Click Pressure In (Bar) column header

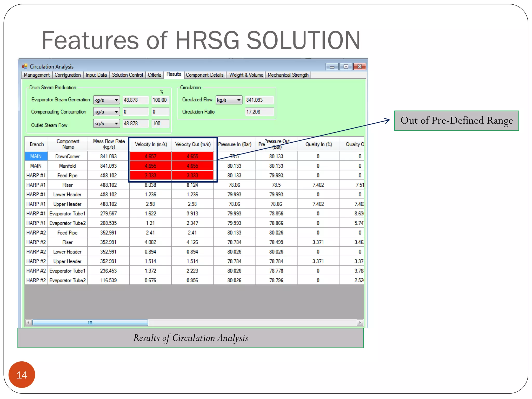(235, 144)
